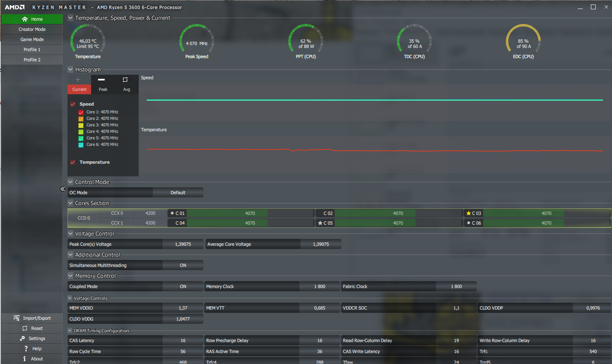Click the dot marker on core C 06
612x364 pixels.
coord(468,223)
